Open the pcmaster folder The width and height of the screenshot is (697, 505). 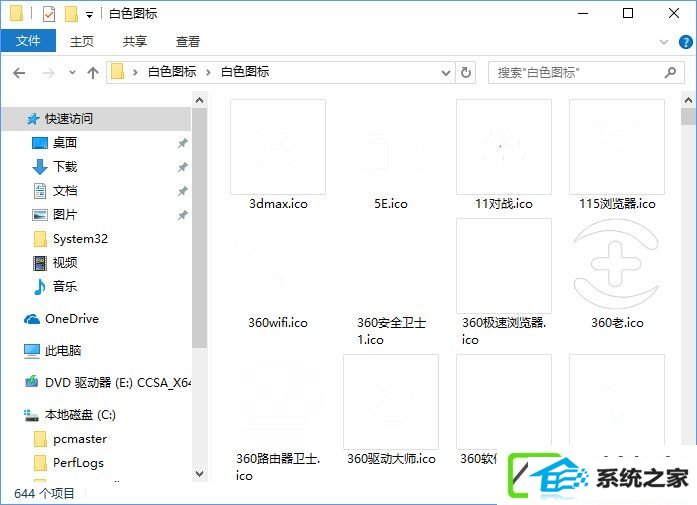click(x=80, y=439)
